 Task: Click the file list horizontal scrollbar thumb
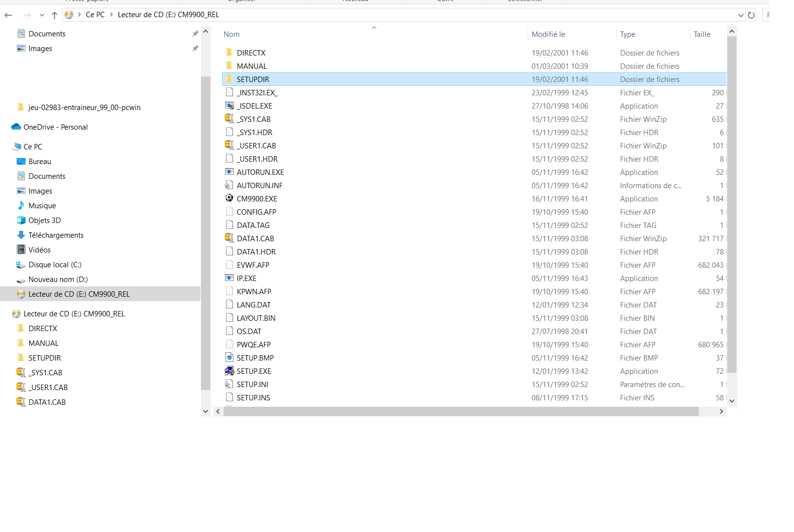tap(461, 412)
